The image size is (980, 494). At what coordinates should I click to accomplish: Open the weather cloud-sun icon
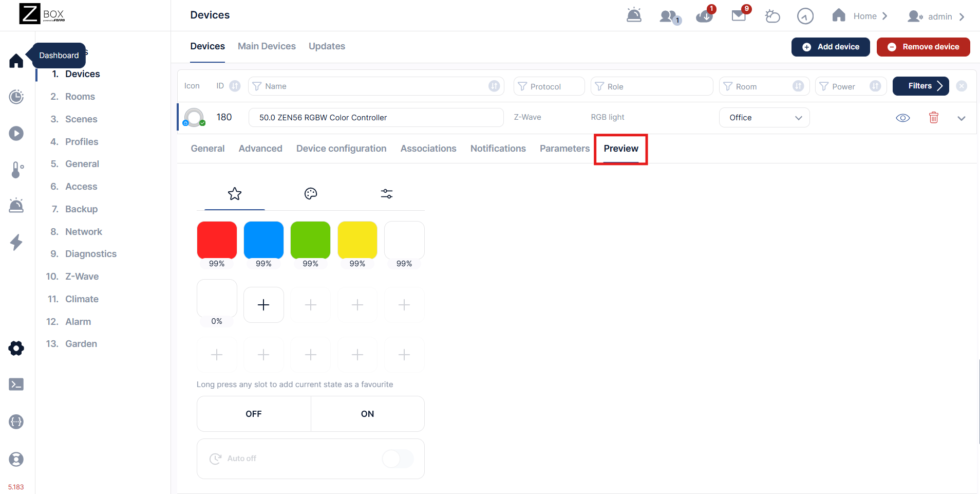[x=772, y=16]
